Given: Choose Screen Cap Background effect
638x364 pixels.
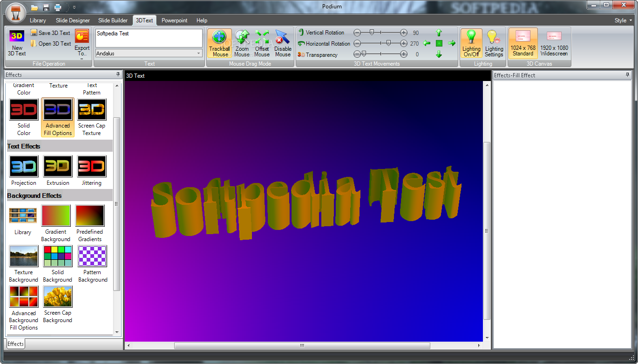Looking at the screenshot, I should pos(58,304).
